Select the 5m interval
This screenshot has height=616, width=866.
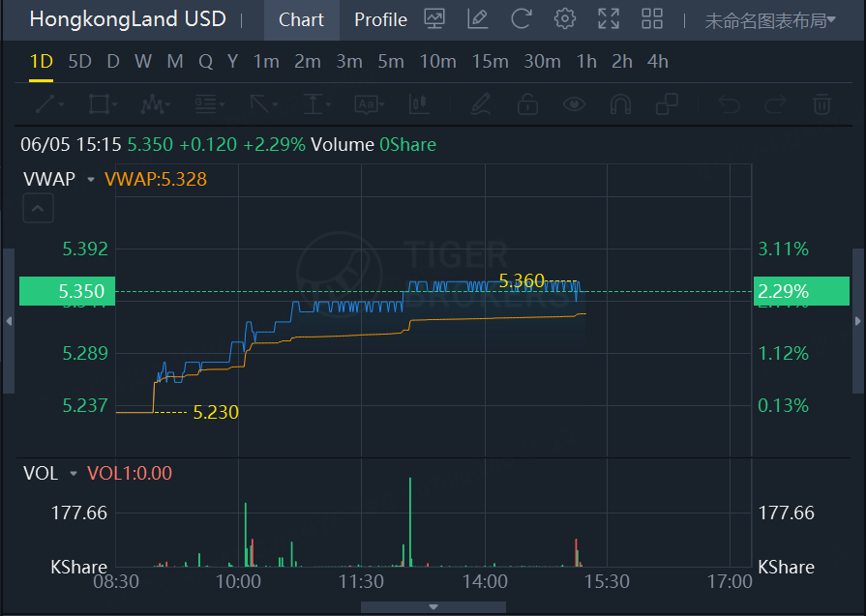click(391, 61)
